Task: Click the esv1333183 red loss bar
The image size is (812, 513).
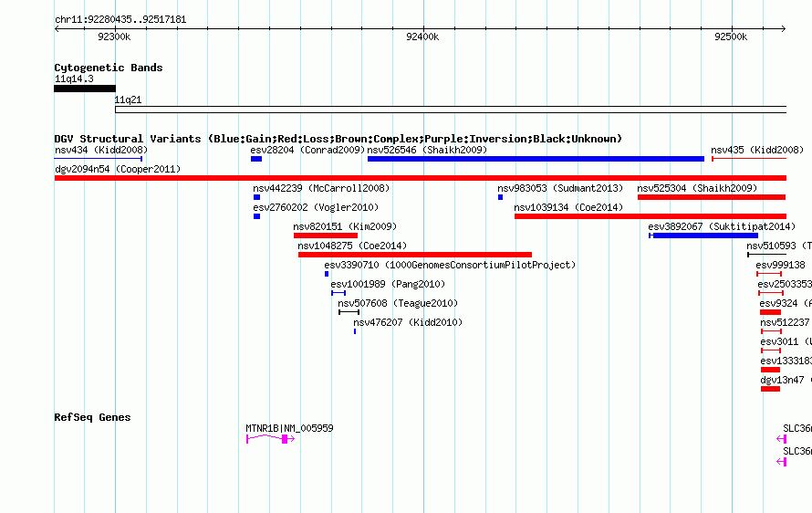Action: (771, 370)
